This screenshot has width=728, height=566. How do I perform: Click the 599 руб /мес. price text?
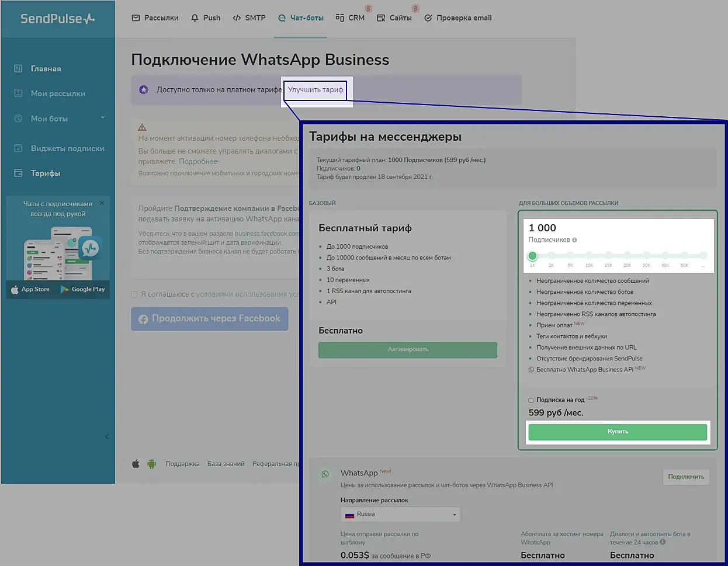556,413
